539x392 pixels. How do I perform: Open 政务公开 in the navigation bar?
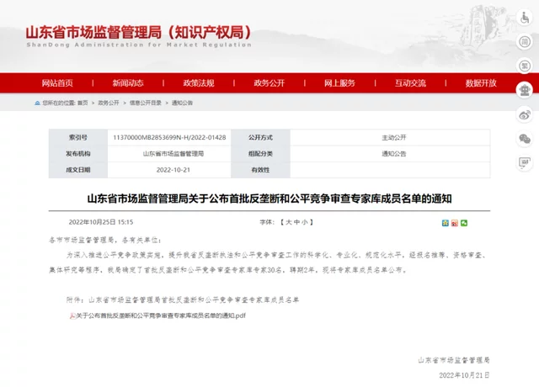[269, 83]
